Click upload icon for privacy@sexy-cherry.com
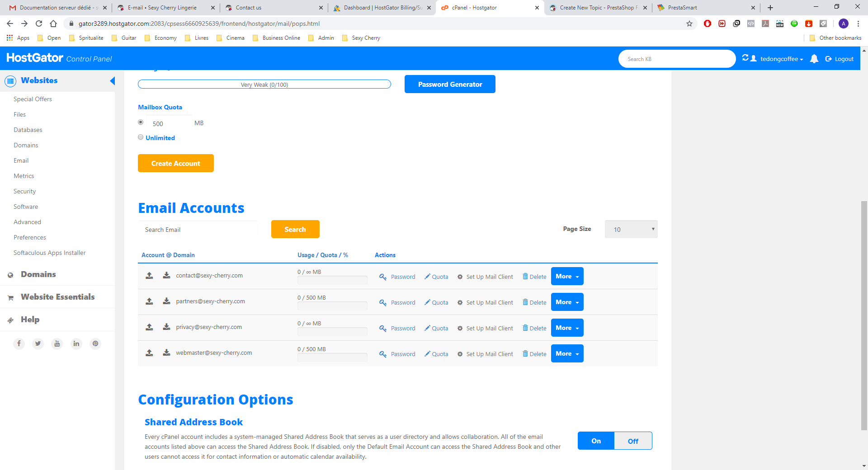Viewport: 868px width, 470px height. (x=149, y=327)
